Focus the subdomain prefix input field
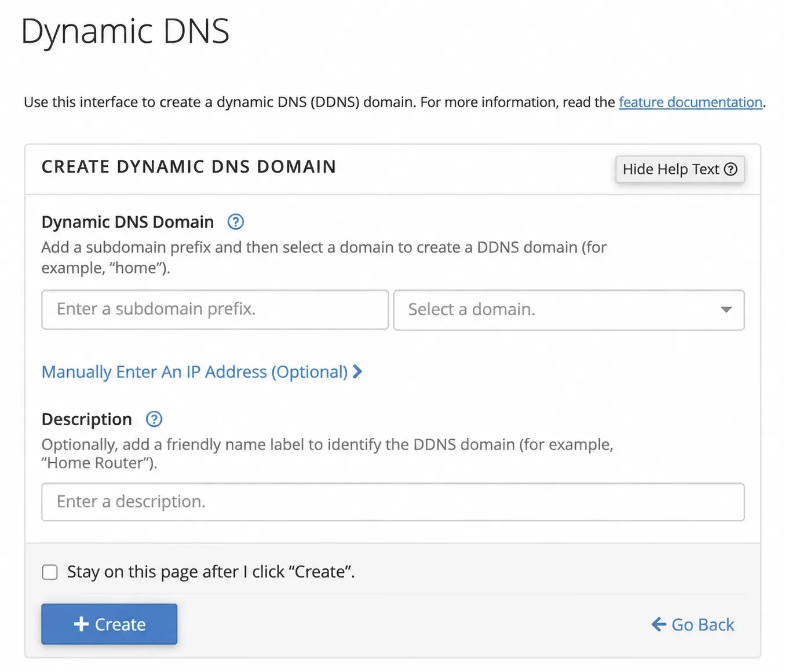 215,309
